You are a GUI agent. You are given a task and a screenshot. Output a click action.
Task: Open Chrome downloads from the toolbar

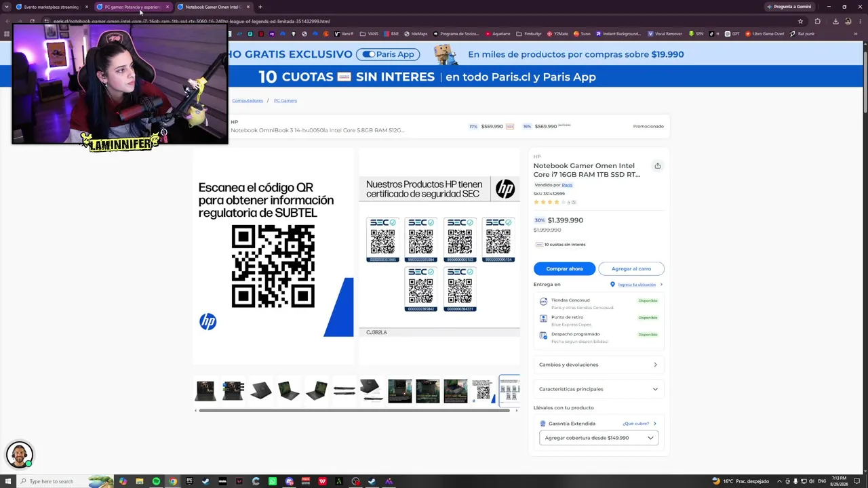pyautogui.click(x=835, y=21)
